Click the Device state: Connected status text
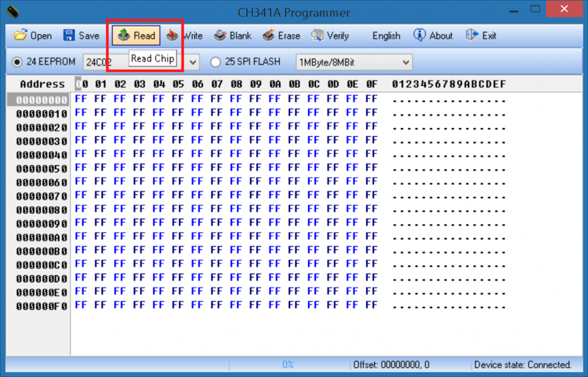 (523, 364)
